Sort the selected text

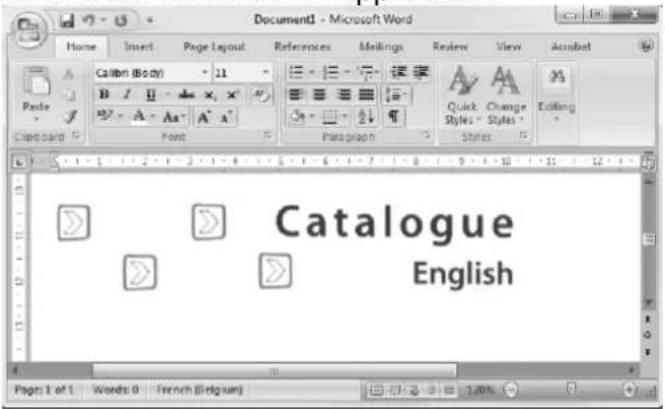coord(366,117)
